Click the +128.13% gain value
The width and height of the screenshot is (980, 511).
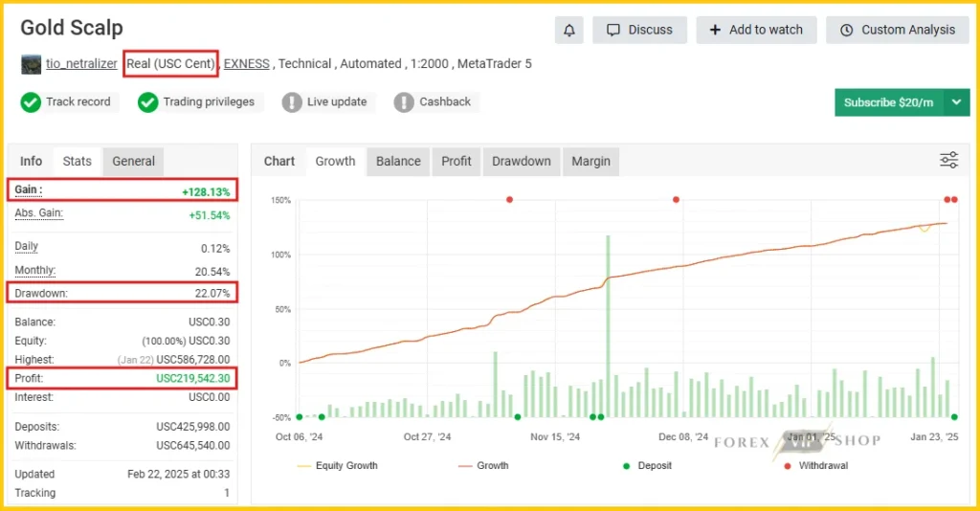206,192
